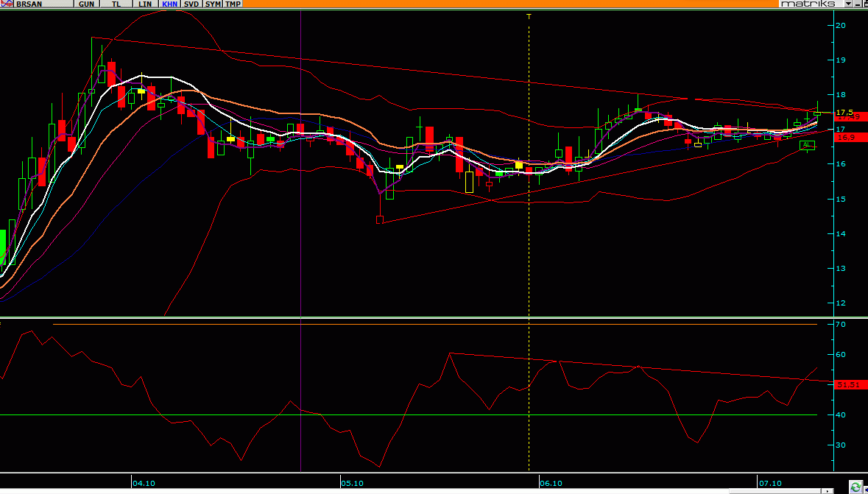Click the chart icon beside BRSAN
The width and height of the screenshot is (868, 494).
pyautogui.click(x=7, y=4)
